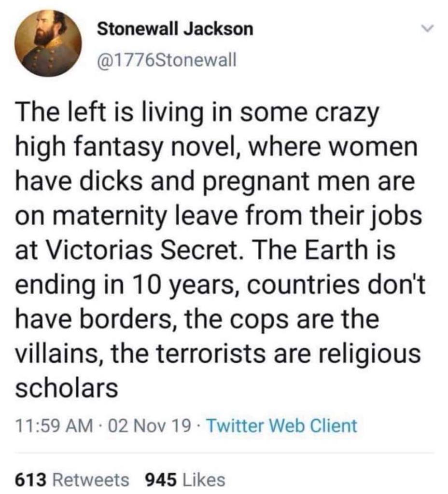Click tweet line mentioning Victorias Secret
This screenshot has width=448, height=494.
[205, 250]
